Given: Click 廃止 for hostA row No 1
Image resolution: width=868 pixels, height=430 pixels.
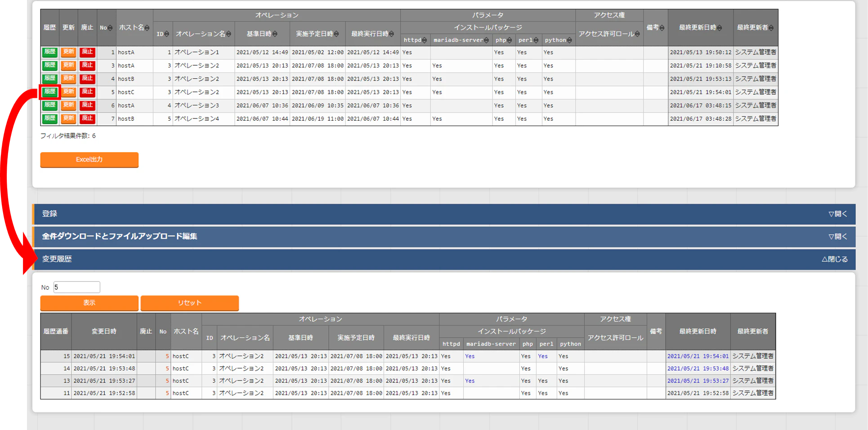Looking at the screenshot, I should click(x=87, y=52).
